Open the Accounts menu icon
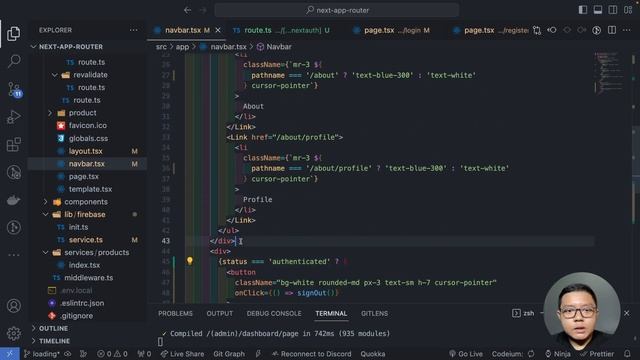Screen dimensions: 640x360 [13, 305]
